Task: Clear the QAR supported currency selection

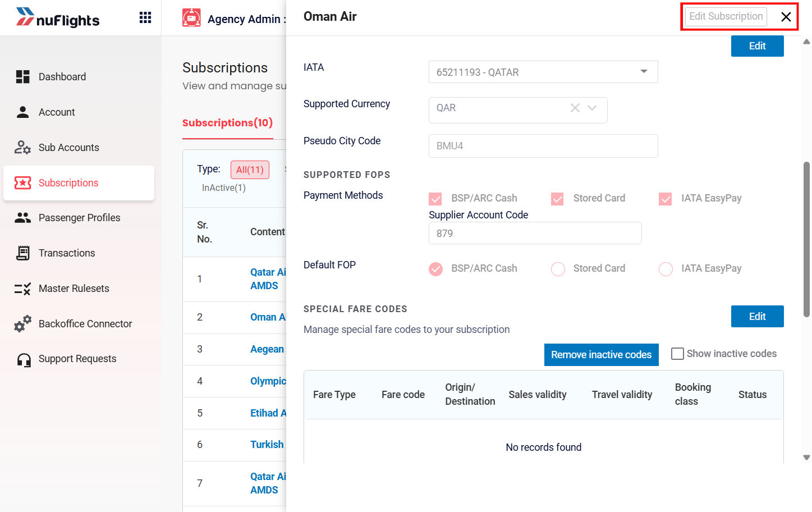Action: coord(575,108)
